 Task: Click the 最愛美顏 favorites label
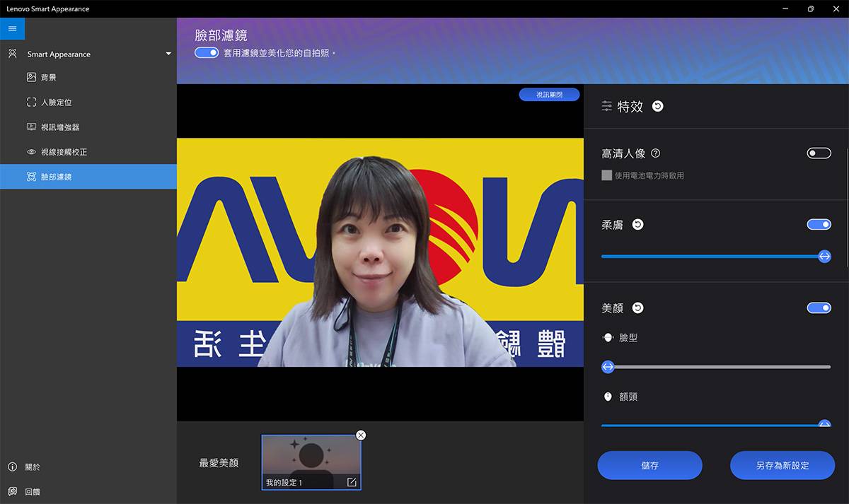(x=219, y=463)
